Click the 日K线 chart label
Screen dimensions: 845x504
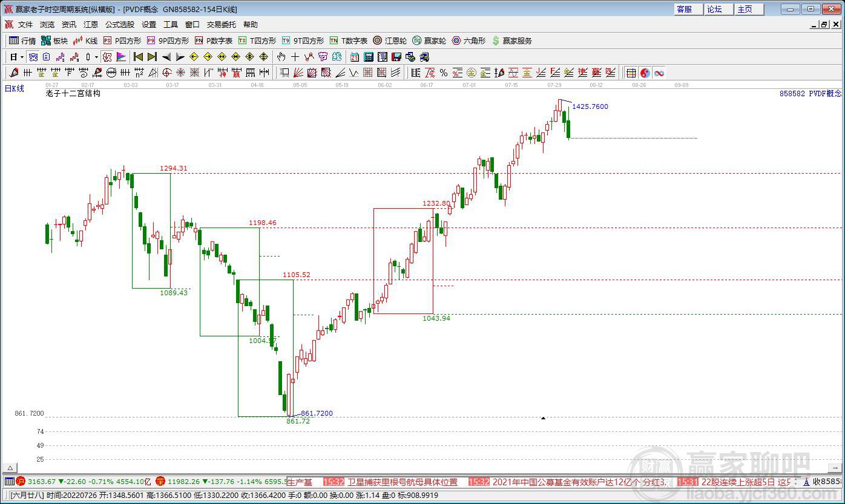15,89
